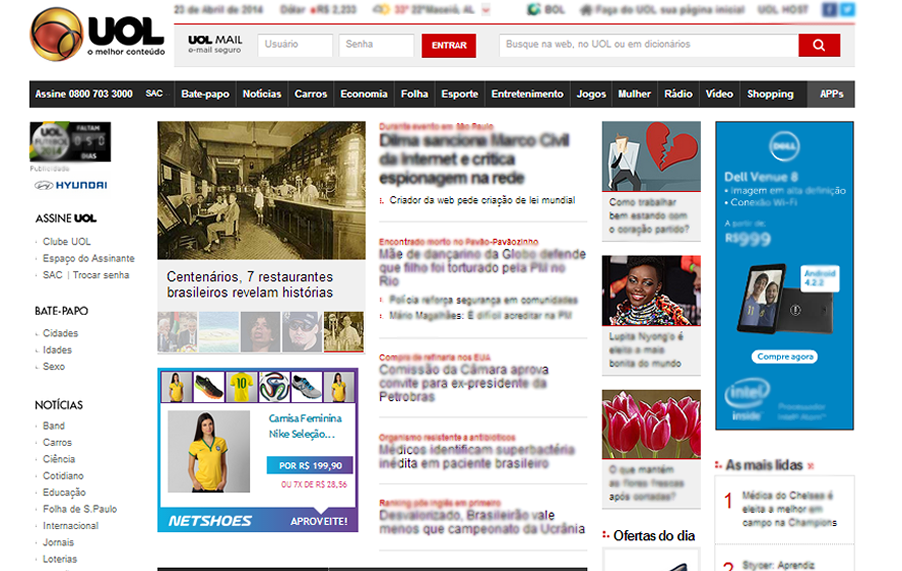Open the APPs menu item
This screenshot has height=571, width=902.
point(831,94)
